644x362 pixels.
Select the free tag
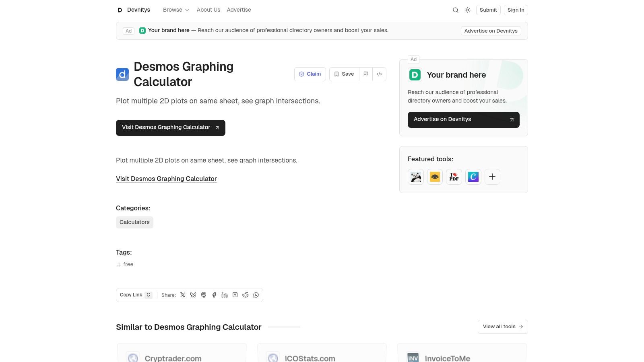point(125,264)
